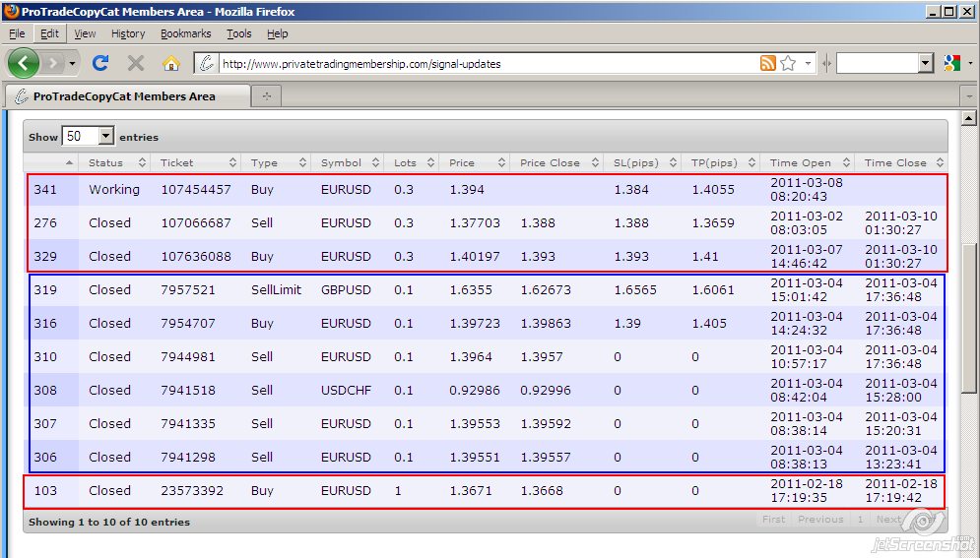Open the Edit menu

tap(49, 33)
